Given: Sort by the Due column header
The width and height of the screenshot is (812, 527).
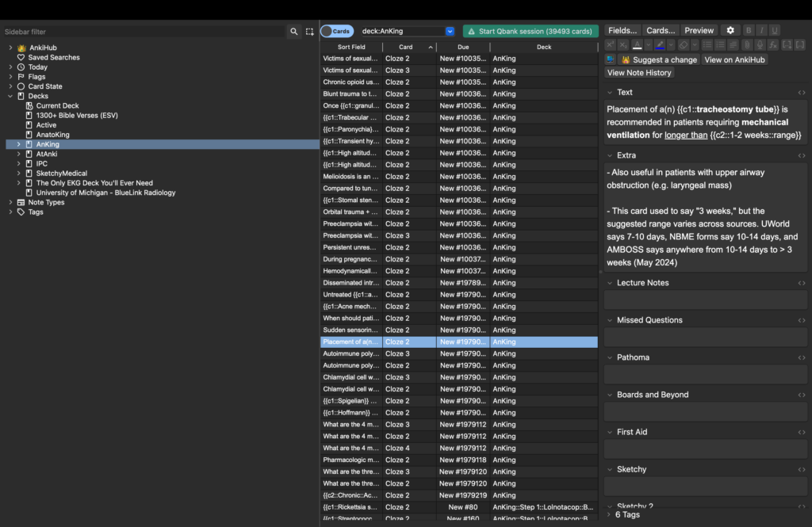Looking at the screenshot, I should pyautogui.click(x=463, y=47).
